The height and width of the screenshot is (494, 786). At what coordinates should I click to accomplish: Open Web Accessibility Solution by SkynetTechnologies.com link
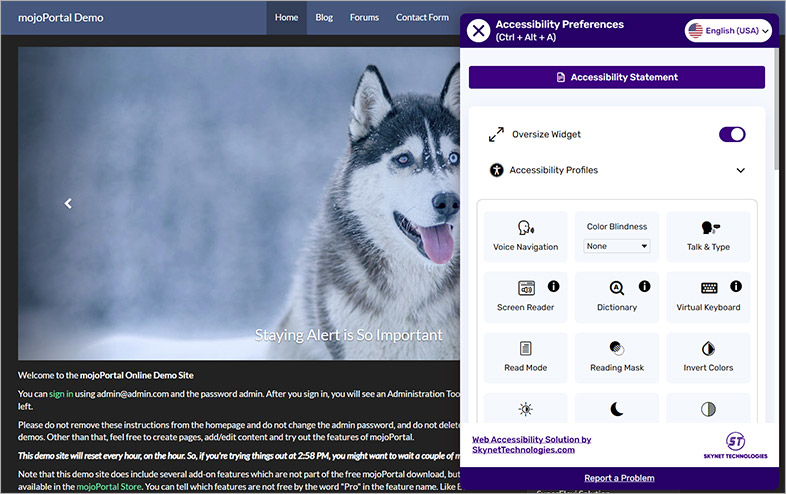[531, 444]
